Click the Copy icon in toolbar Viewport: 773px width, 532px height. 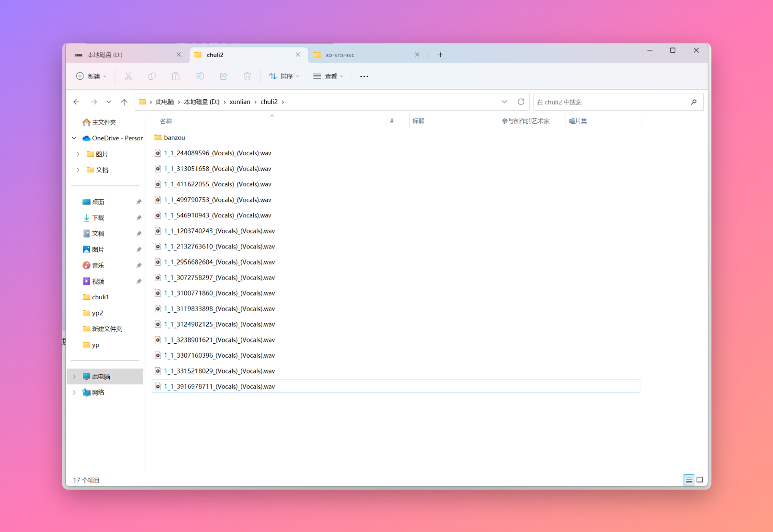pyautogui.click(x=152, y=76)
